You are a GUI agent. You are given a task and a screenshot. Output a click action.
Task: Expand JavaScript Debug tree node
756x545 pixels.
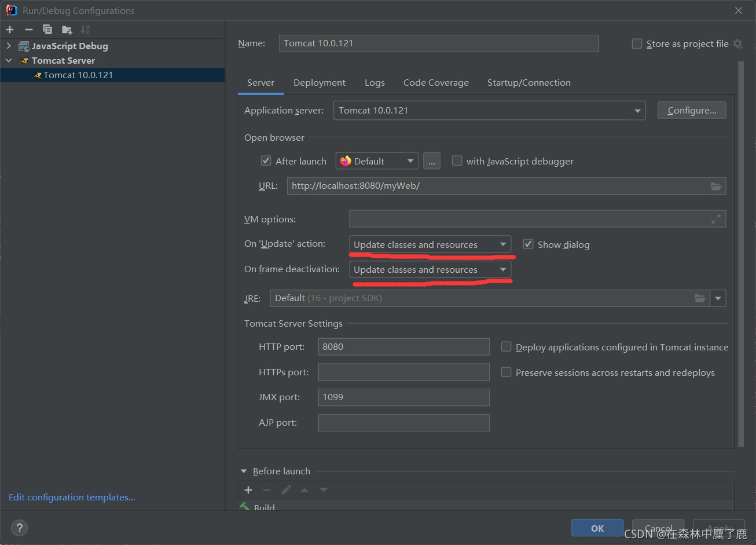[9, 46]
